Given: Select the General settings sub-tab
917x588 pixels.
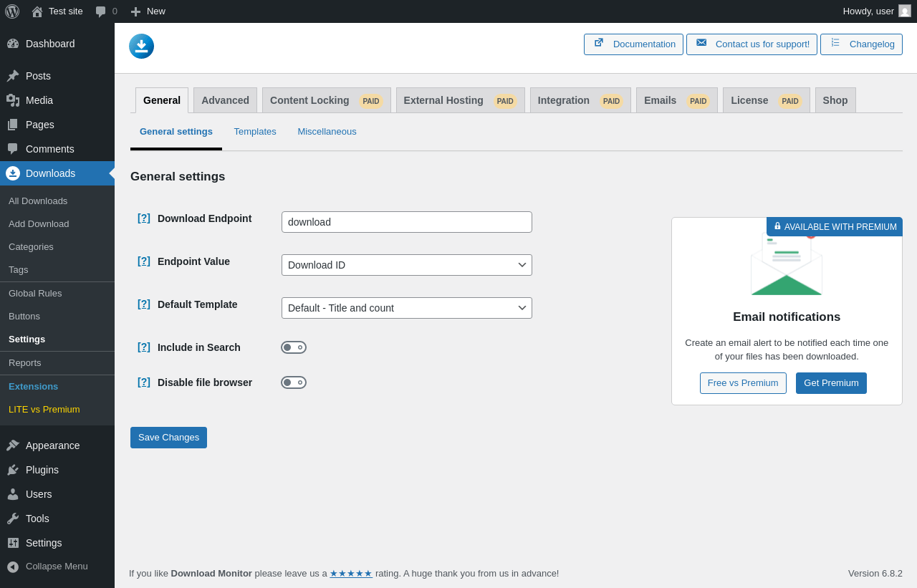Looking at the screenshot, I should point(176,132).
